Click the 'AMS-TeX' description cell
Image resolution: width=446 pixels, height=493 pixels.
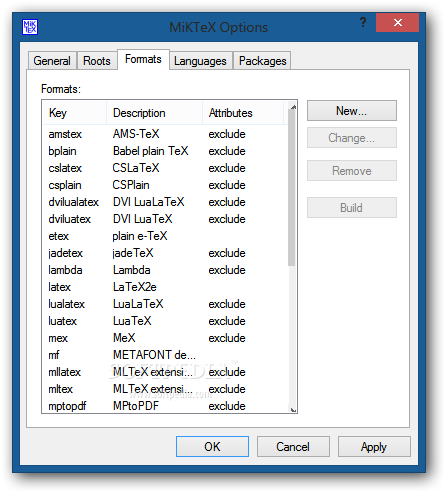click(x=136, y=134)
